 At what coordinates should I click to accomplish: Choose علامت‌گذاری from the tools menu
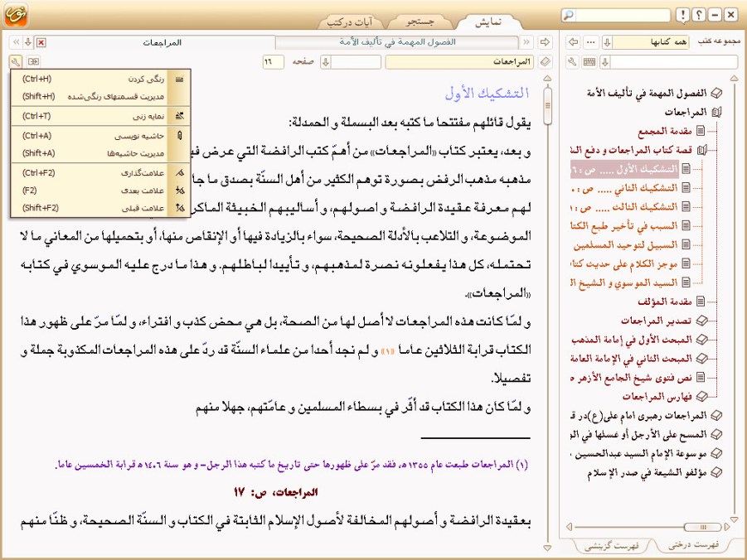click(100, 173)
